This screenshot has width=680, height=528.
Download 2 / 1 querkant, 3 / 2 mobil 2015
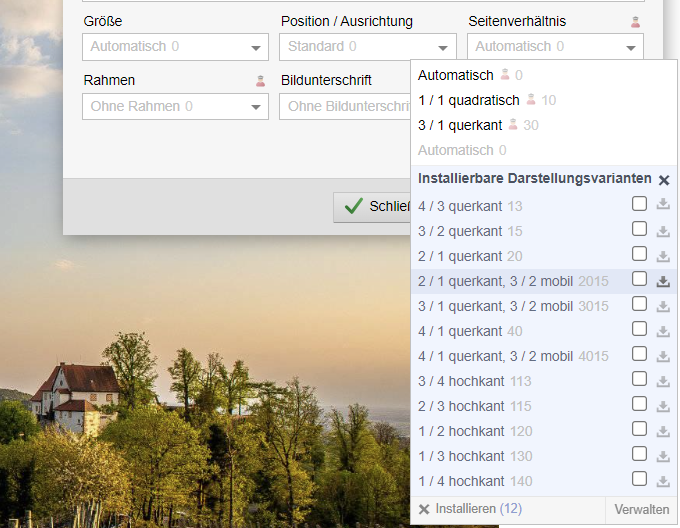(663, 281)
